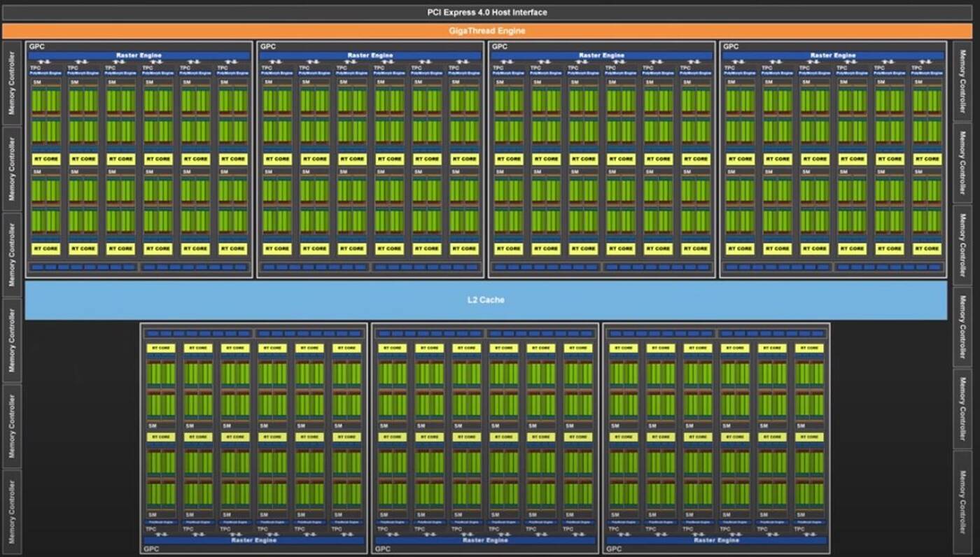Click first TPC label in top-left GPC
The image size is (980, 557).
tap(34, 68)
